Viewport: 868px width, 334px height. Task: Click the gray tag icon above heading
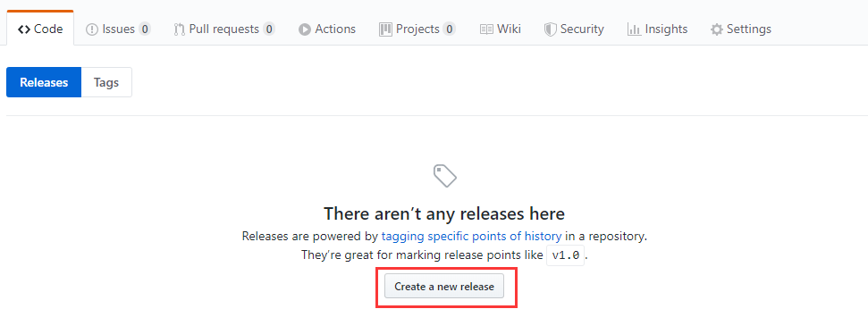(x=445, y=175)
